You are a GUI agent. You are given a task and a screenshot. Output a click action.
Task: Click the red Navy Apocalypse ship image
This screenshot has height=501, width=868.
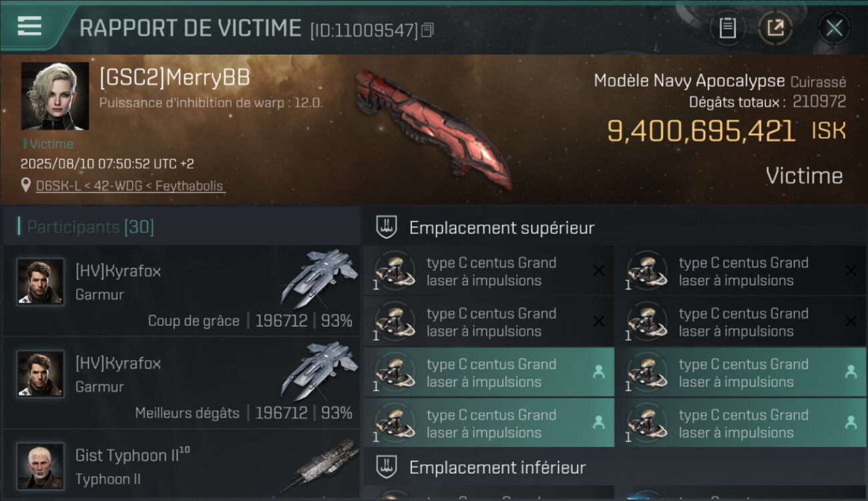pyautogui.click(x=433, y=127)
